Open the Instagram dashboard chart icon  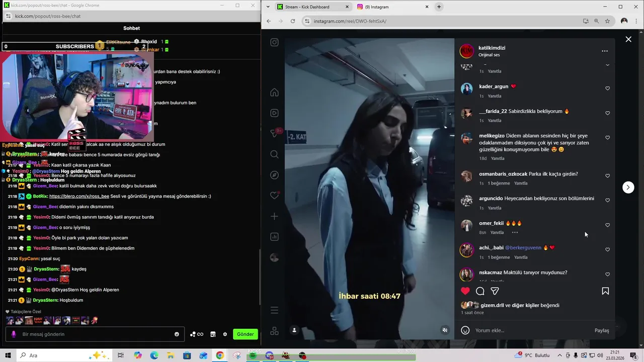[x=274, y=237]
